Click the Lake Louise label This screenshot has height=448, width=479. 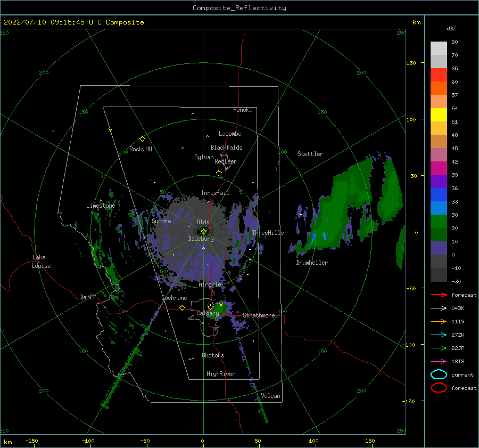[x=41, y=262]
